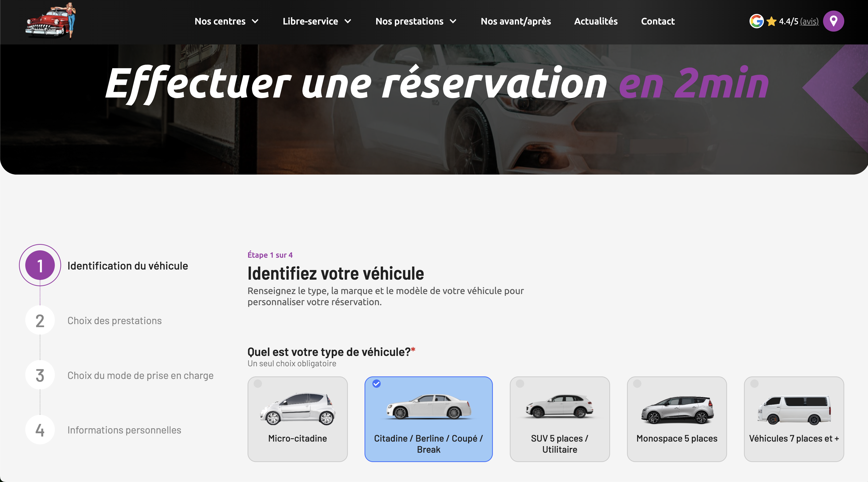Click the Google logo icon

(x=756, y=21)
